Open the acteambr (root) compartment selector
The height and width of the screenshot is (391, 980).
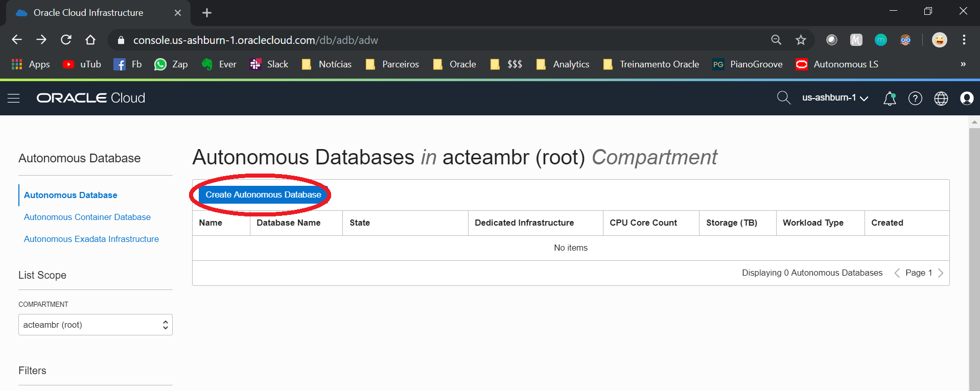click(96, 325)
